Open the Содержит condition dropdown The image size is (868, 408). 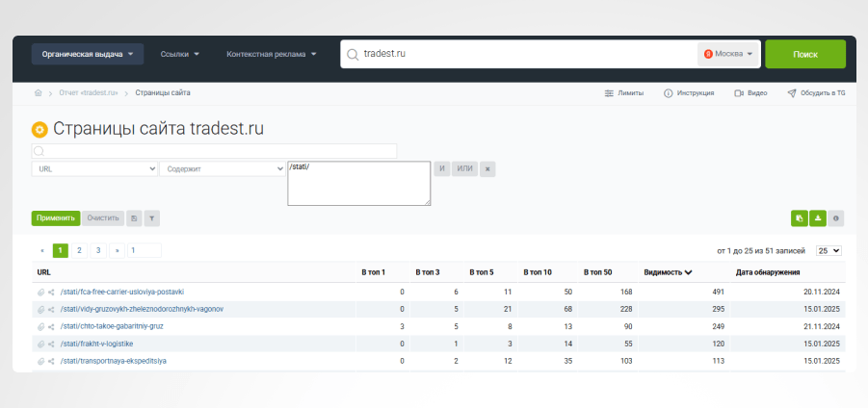[x=223, y=169]
